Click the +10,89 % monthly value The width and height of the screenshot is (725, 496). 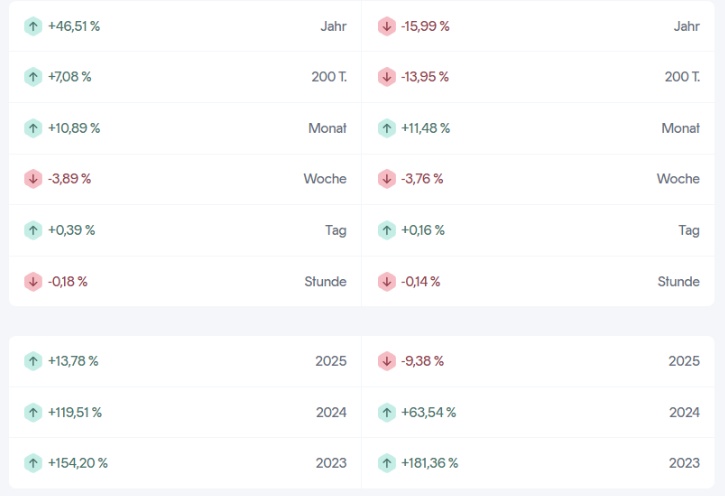tap(74, 128)
